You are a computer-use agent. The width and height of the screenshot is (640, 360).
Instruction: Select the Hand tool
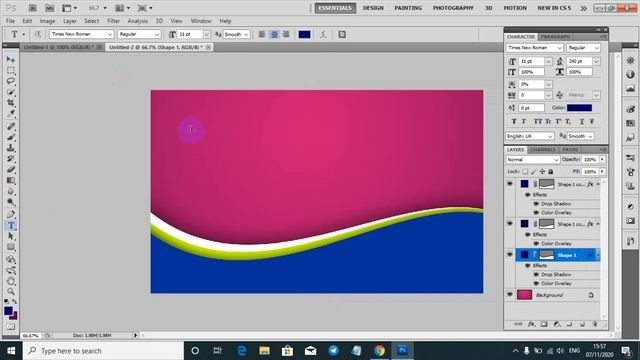click(11, 281)
